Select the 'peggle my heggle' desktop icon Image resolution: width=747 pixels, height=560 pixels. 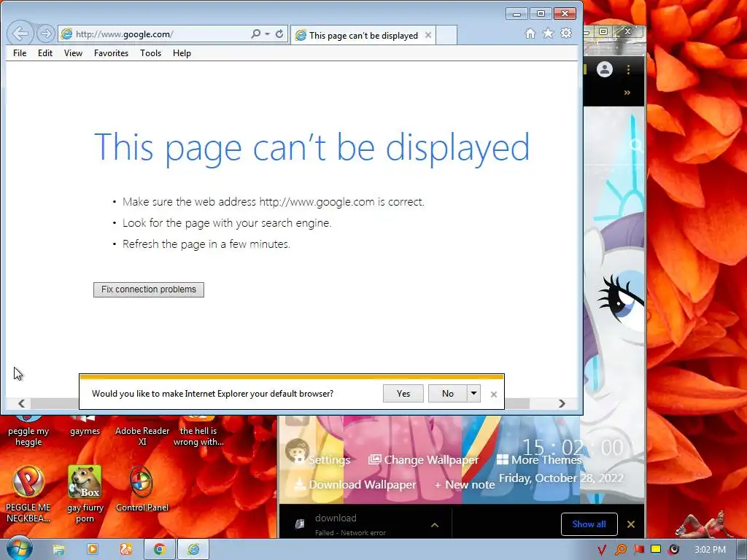point(28,432)
